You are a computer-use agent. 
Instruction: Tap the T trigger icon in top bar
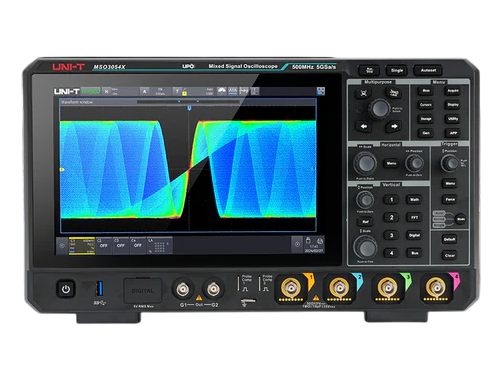point(177,91)
